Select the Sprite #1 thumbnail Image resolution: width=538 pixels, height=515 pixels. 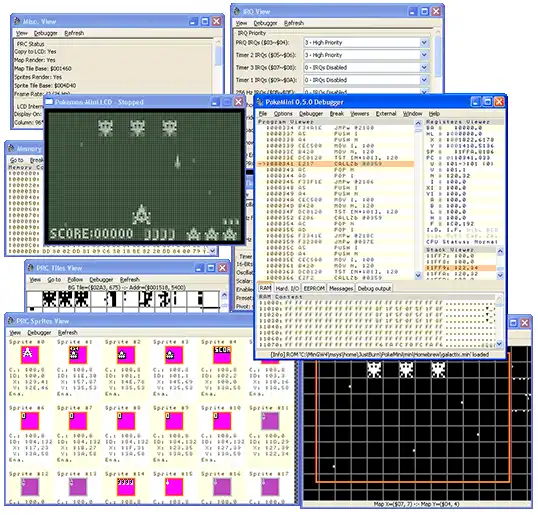coord(78,354)
